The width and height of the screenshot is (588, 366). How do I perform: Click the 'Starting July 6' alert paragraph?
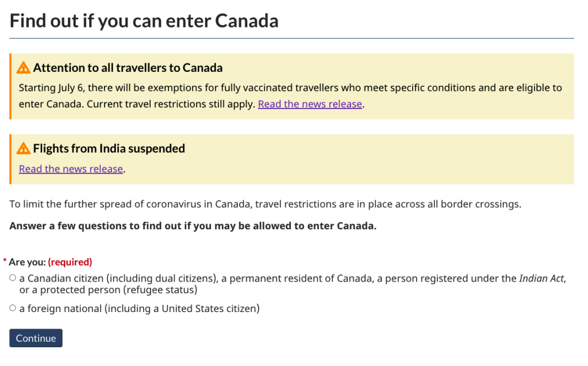tap(230, 88)
